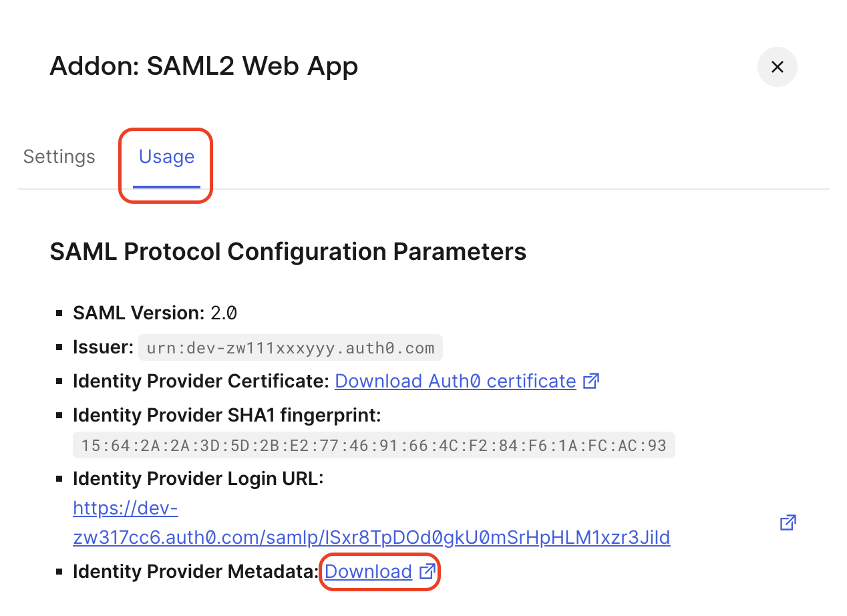Download the Auth0 certificate
This screenshot has width=847, height=616.
455,381
